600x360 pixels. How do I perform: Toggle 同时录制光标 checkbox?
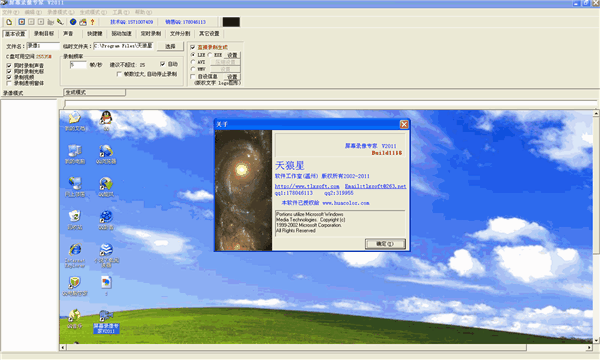[9, 71]
